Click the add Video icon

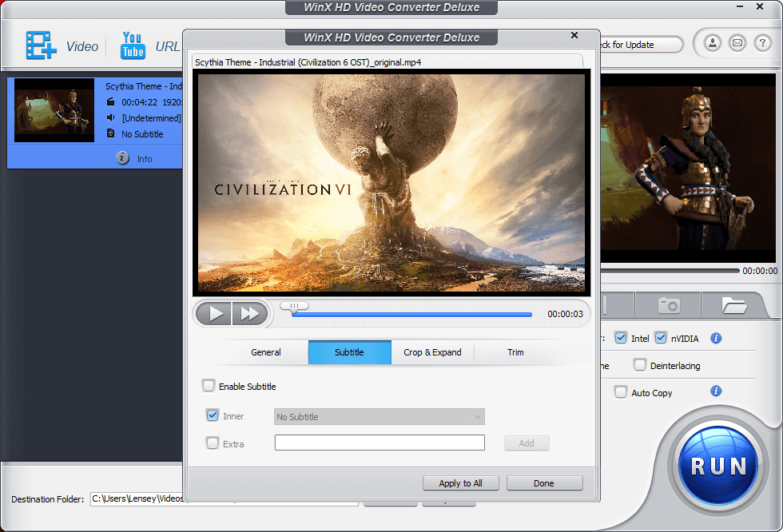pyautogui.click(x=41, y=46)
